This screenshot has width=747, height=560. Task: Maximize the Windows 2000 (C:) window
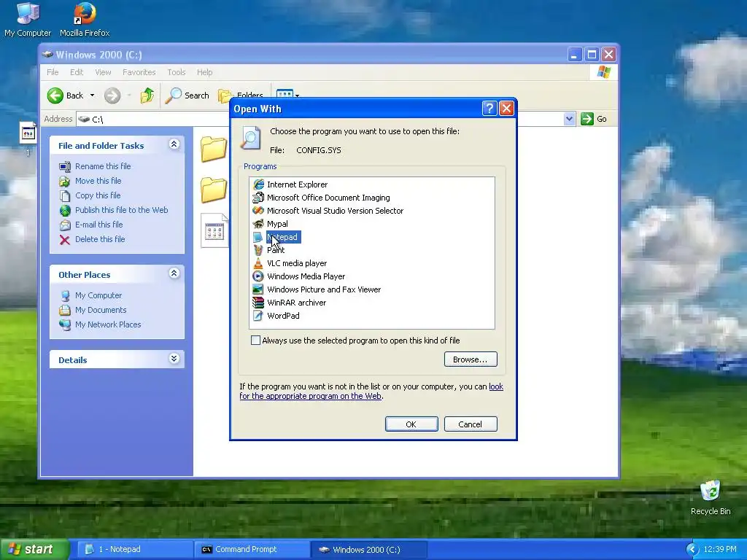point(592,55)
